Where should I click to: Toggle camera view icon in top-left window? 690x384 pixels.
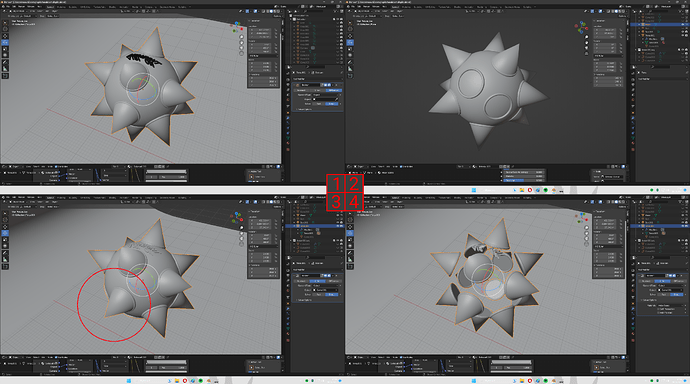click(x=242, y=48)
